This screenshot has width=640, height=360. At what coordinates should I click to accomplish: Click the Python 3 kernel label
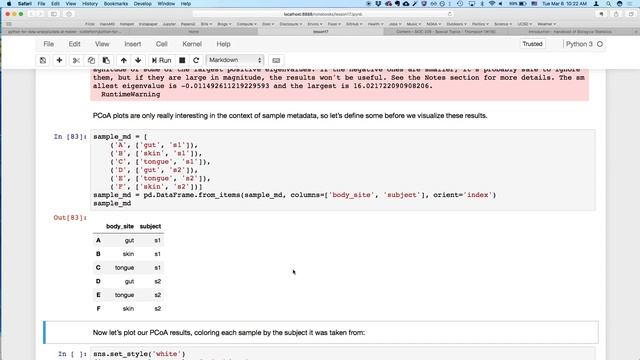click(579, 44)
